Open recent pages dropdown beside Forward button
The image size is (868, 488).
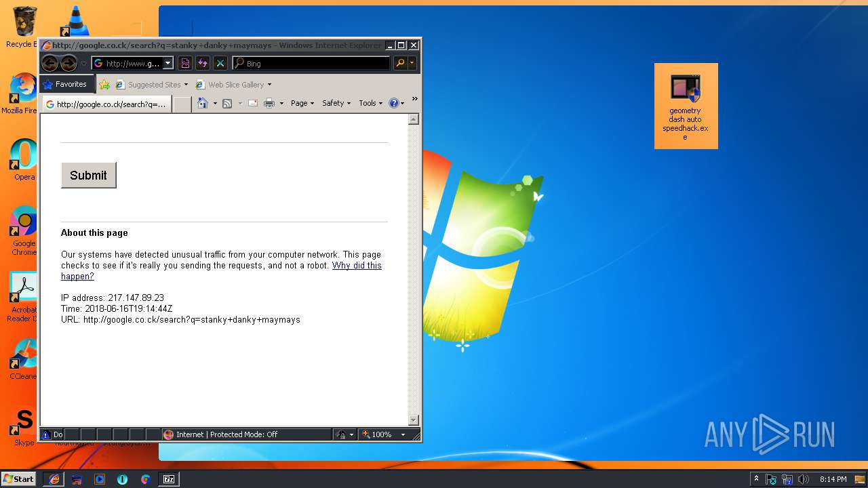point(83,64)
